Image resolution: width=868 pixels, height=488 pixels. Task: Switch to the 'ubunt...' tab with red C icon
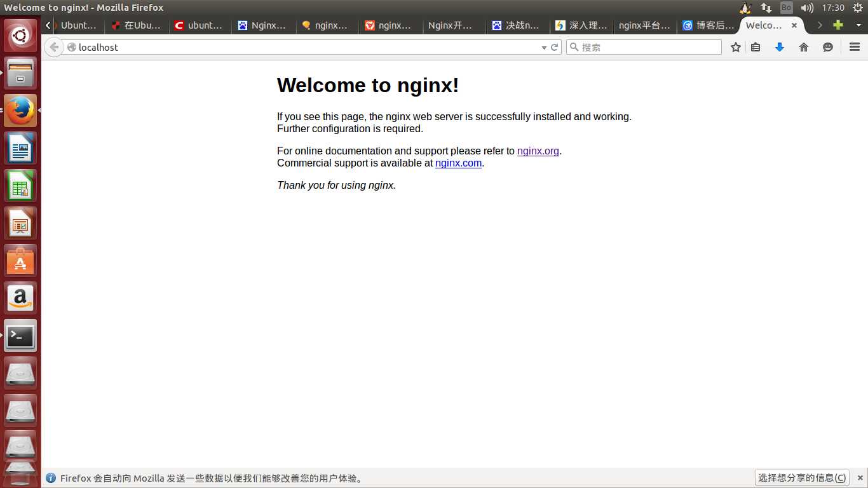click(x=200, y=25)
